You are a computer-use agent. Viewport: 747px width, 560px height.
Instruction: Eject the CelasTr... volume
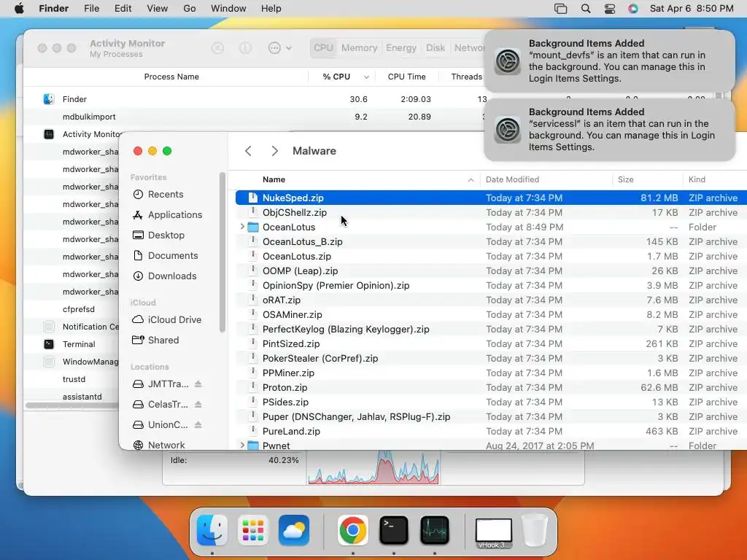198,404
